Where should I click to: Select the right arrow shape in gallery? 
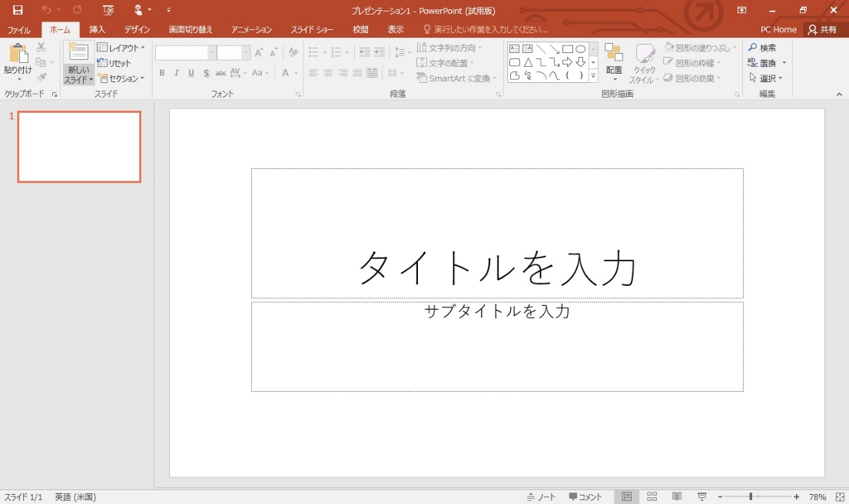point(567,62)
